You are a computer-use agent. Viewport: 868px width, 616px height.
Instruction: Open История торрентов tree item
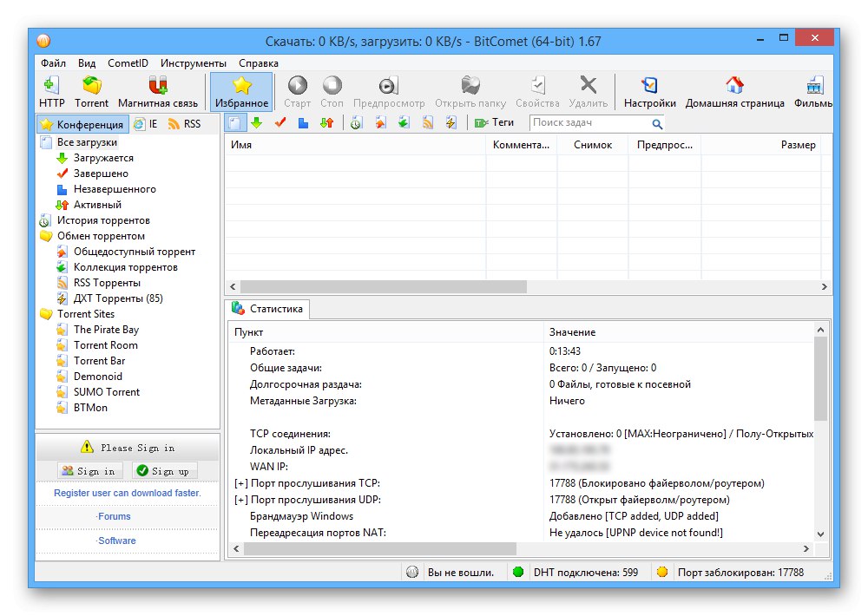tap(103, 220)
